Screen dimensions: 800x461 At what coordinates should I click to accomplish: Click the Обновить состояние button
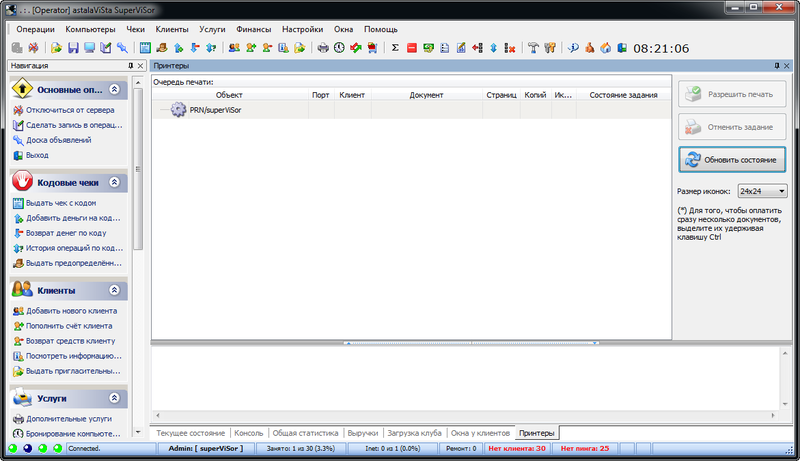[x=732, y=160]
